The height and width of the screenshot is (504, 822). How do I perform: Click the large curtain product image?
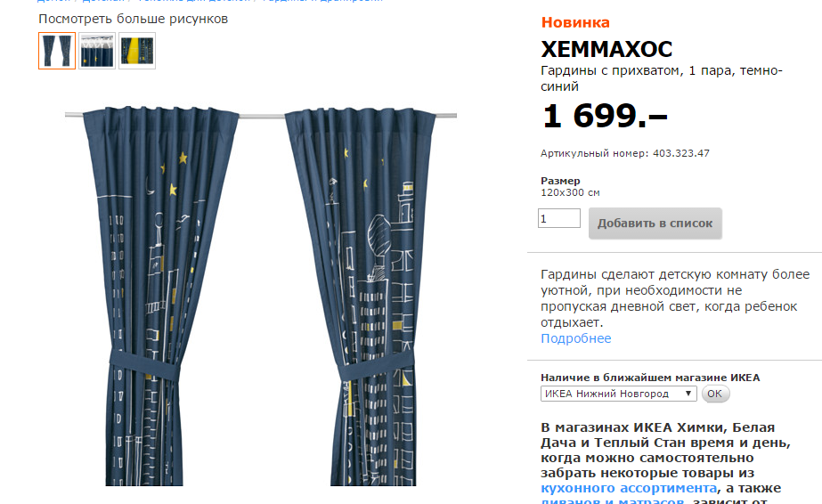tap(261, 296)
